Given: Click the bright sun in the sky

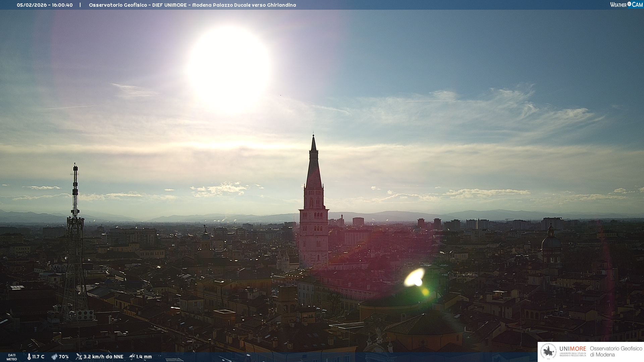Looking at the screenshot, I should click(x=229, y=69).
